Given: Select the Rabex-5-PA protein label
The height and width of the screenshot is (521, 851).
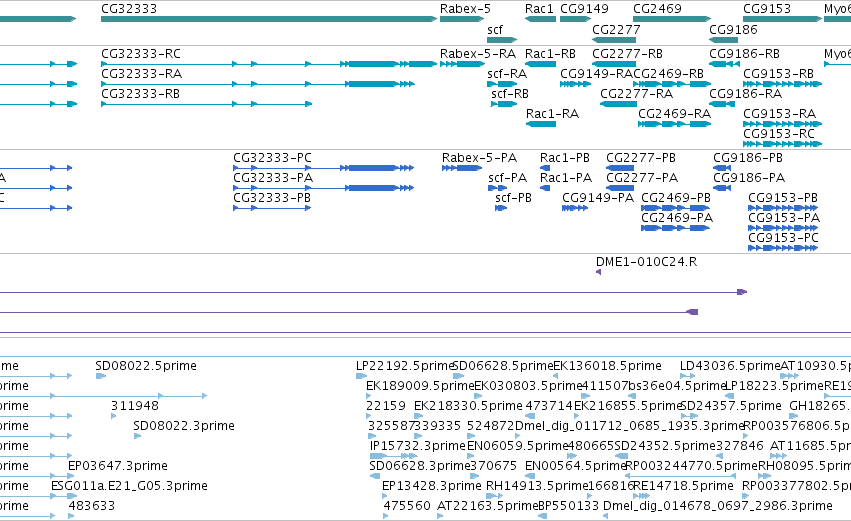Looking at the screenshot, I should (x=479, y=158).
